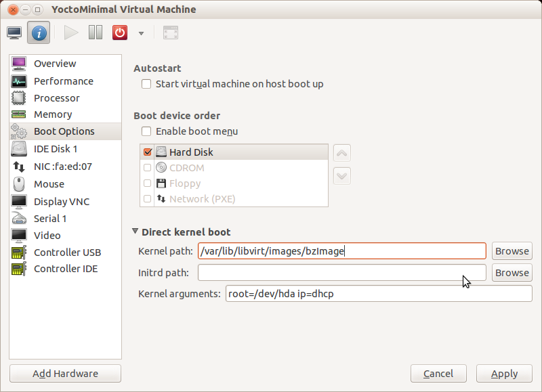Click the red Shut Down power icon

(120, 32)
